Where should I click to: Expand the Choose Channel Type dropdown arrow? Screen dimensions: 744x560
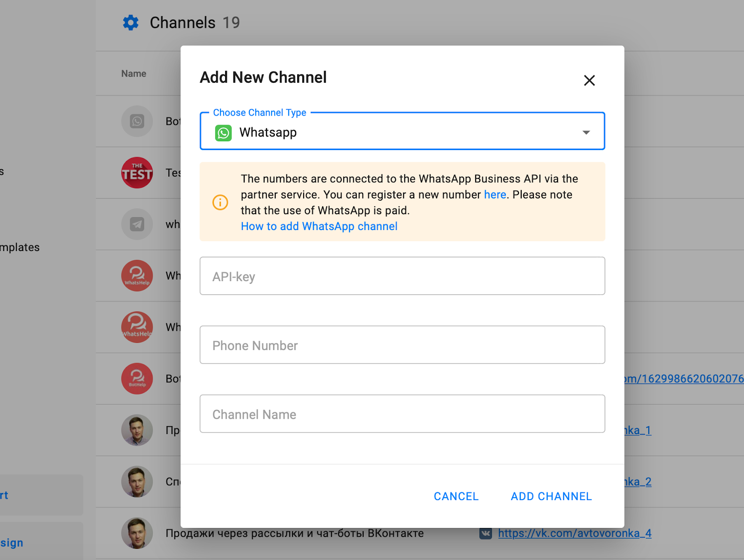[586, 132]
